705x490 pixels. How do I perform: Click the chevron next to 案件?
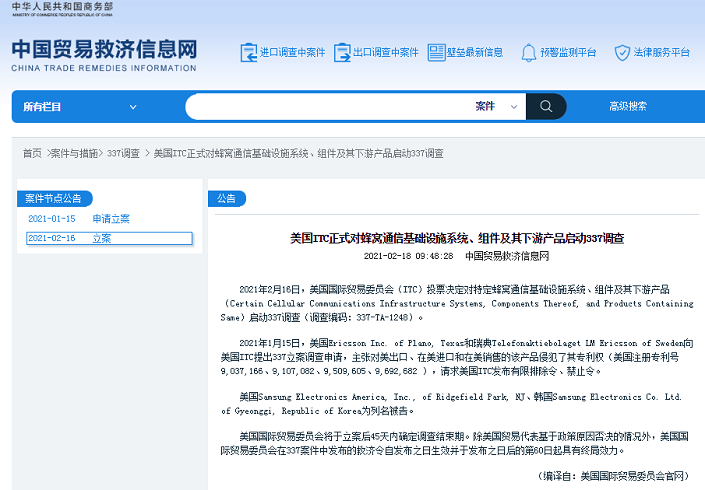click(x=513, y=107)
